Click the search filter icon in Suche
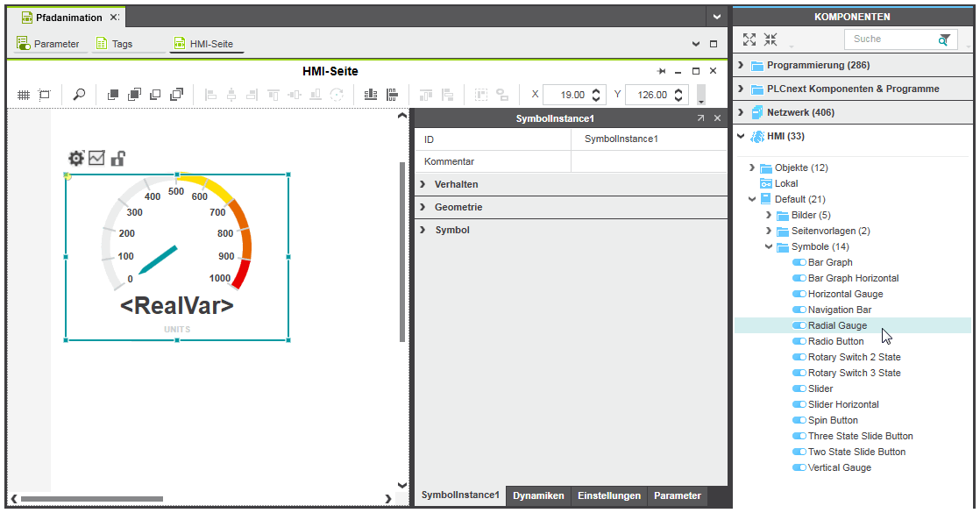The image size is (980, 513). tap(944, 39)
